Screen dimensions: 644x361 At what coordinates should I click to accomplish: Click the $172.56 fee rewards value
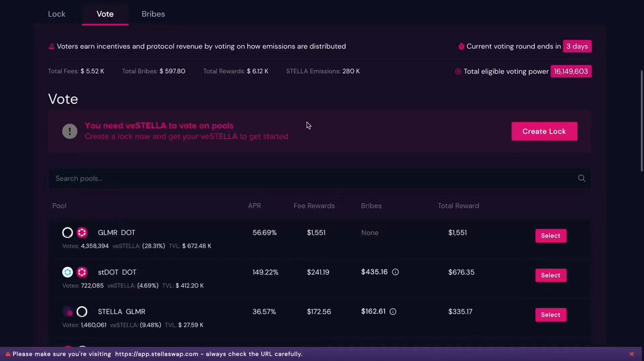pyautogui.click(x=319, y=312)
